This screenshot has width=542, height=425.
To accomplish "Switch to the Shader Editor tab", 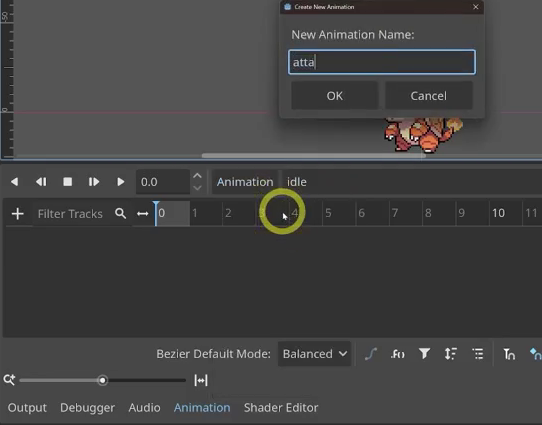I will [x=281, y=408].
